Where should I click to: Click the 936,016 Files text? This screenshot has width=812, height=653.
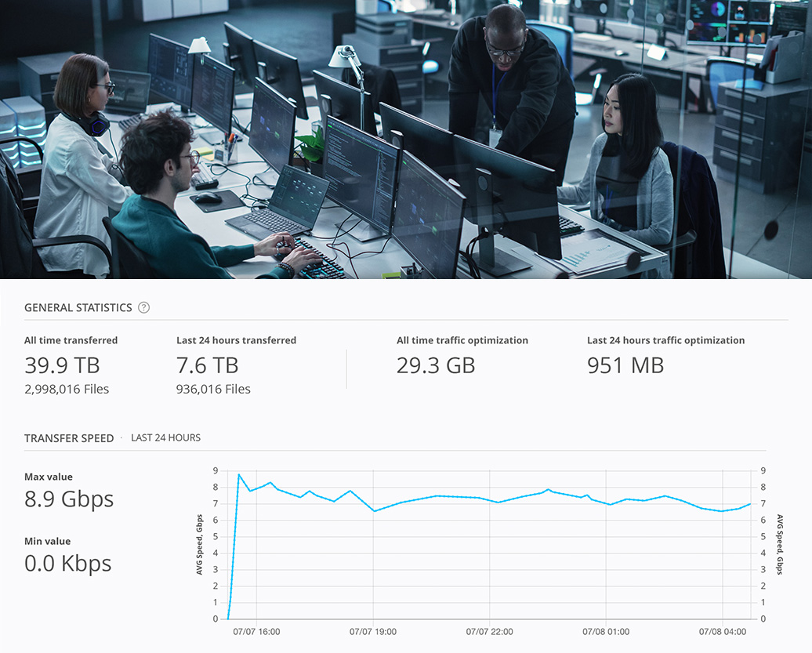click(x=213, y=389)
